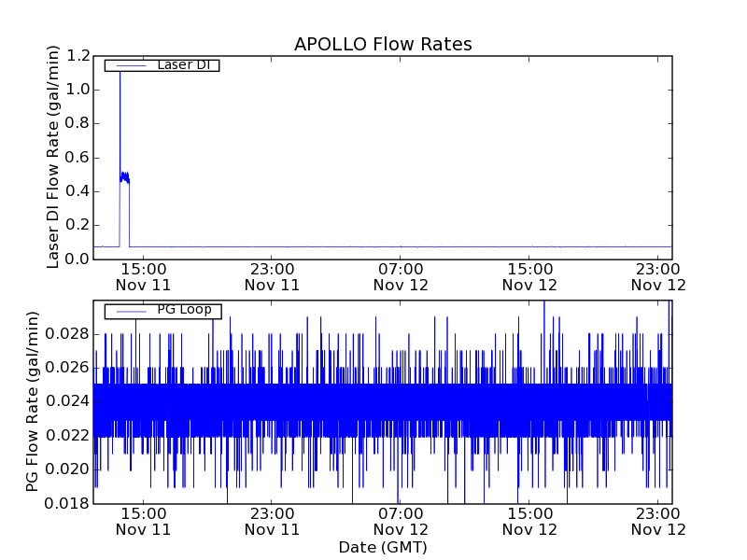The width and height of the screenshot is (747, 560).
Task: Click the 23:00 Nov 11 tick under the top plot
Action: point(272,276)
